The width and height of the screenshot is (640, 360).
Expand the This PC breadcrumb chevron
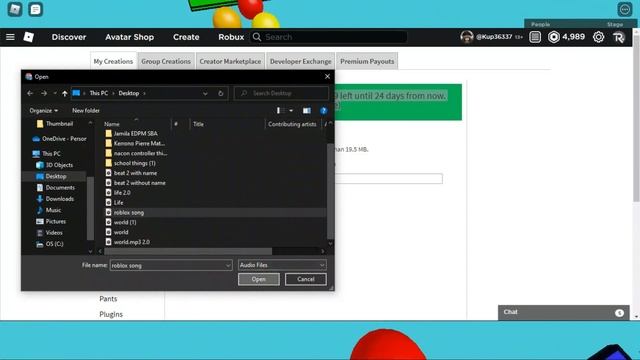coord(113,93)
